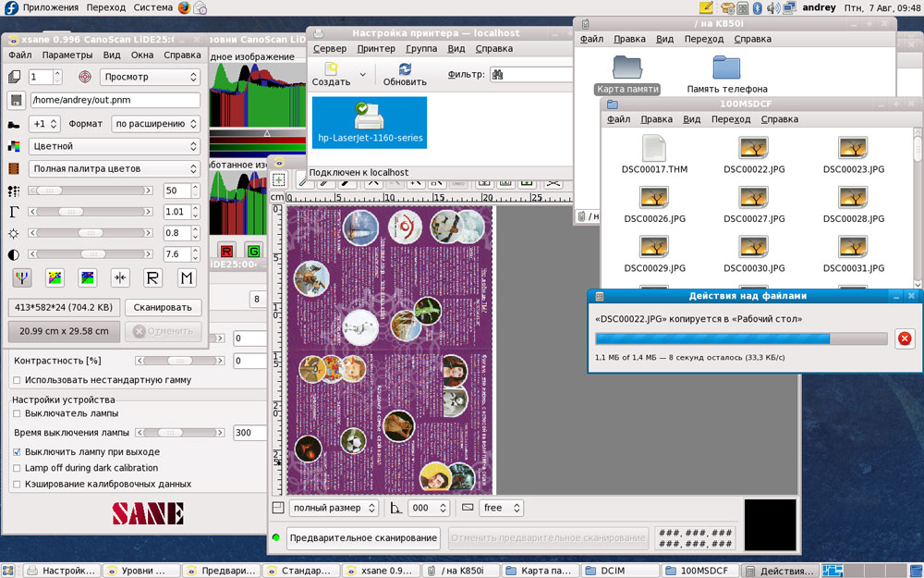Click the resolution value 50 field

click(176, 191)
